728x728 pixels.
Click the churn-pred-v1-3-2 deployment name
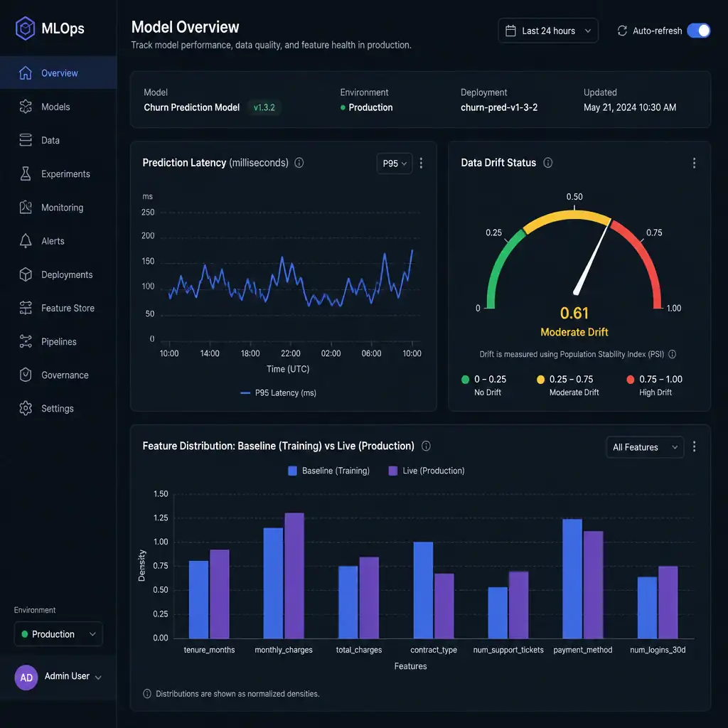[x=498, y=107]
